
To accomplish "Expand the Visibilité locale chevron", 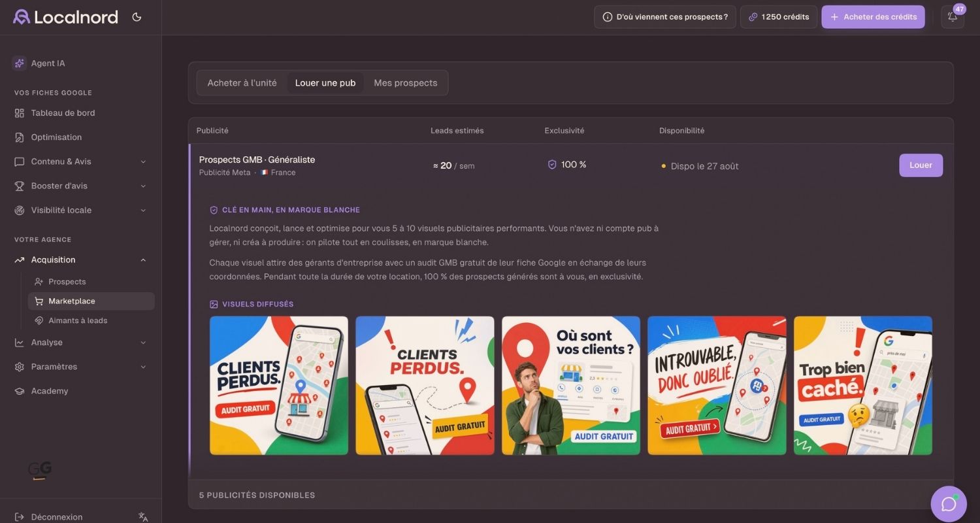I will coord(143,210).
